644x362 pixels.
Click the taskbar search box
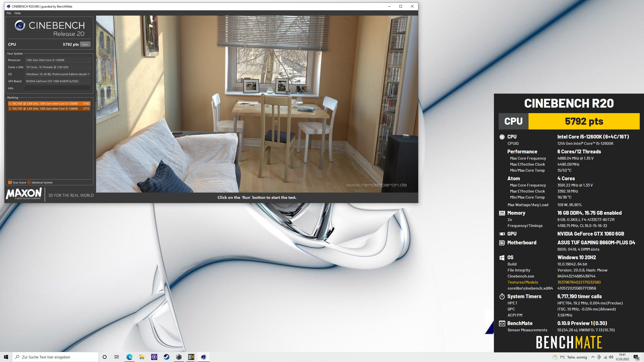click(55, 357)
